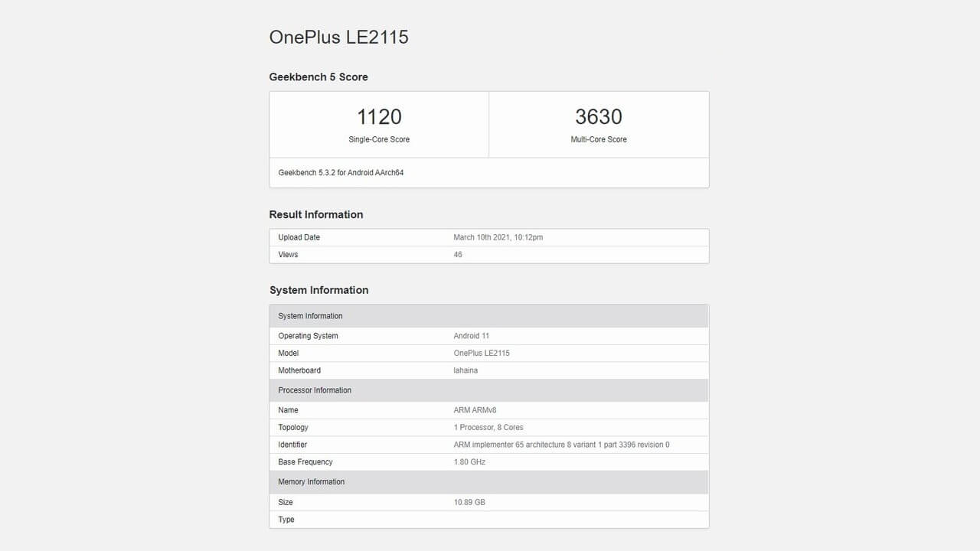The height and width of the screenshot is (551, 980).
Task: Click the Base Frequency value 1.80 GHz
Action: pos(469,462)
